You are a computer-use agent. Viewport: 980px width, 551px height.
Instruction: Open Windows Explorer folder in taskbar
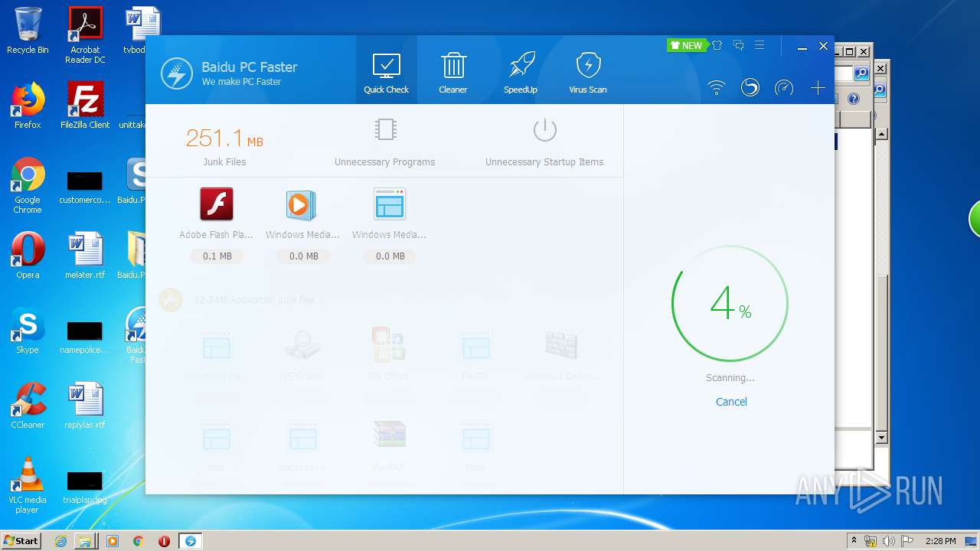pos(85,541)
